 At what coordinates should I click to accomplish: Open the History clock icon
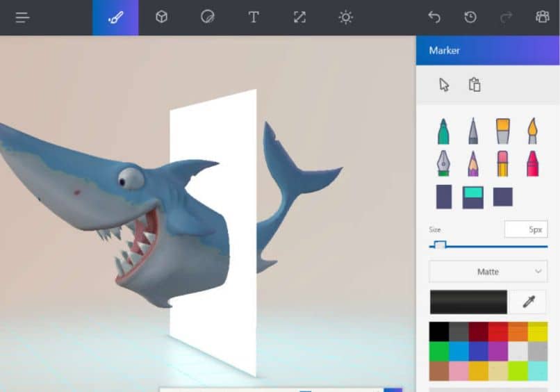470,17
